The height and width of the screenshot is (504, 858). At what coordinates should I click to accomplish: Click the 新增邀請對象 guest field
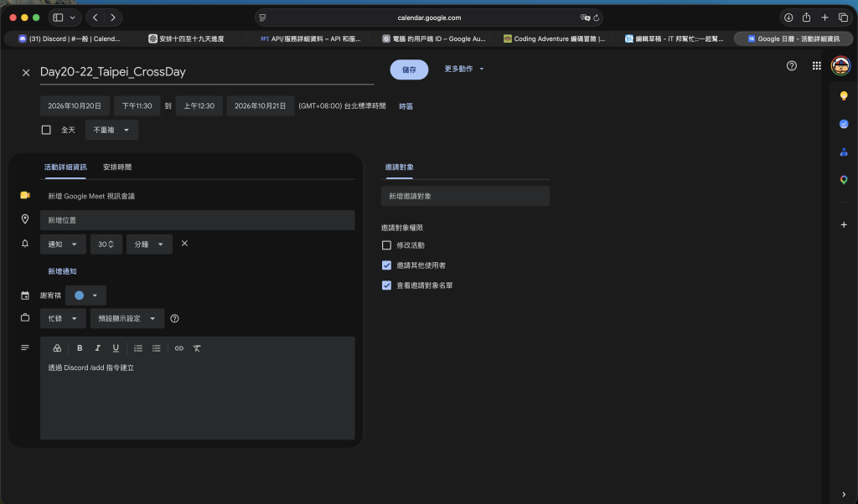click(465, 196)
